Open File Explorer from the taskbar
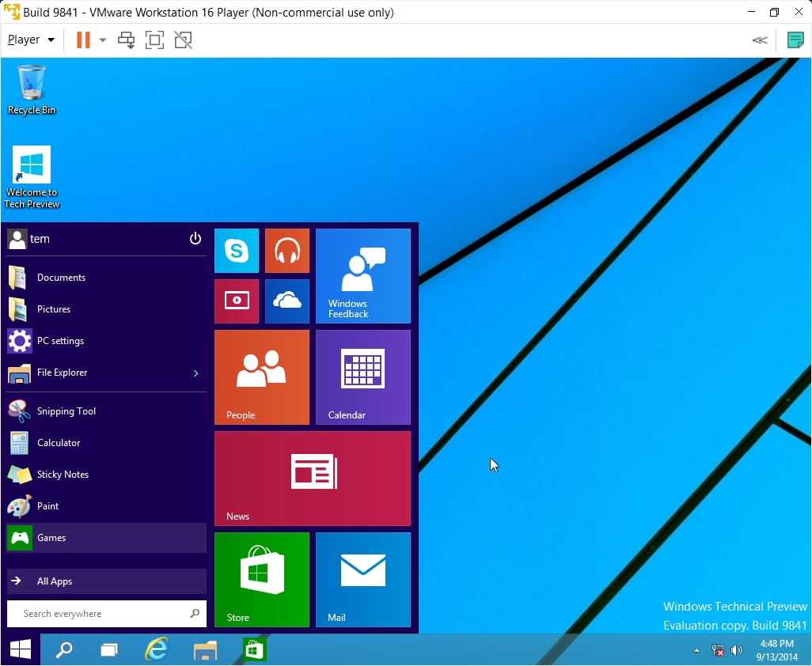This screenshot has height=666, width=812. click(x=205, y=649)
